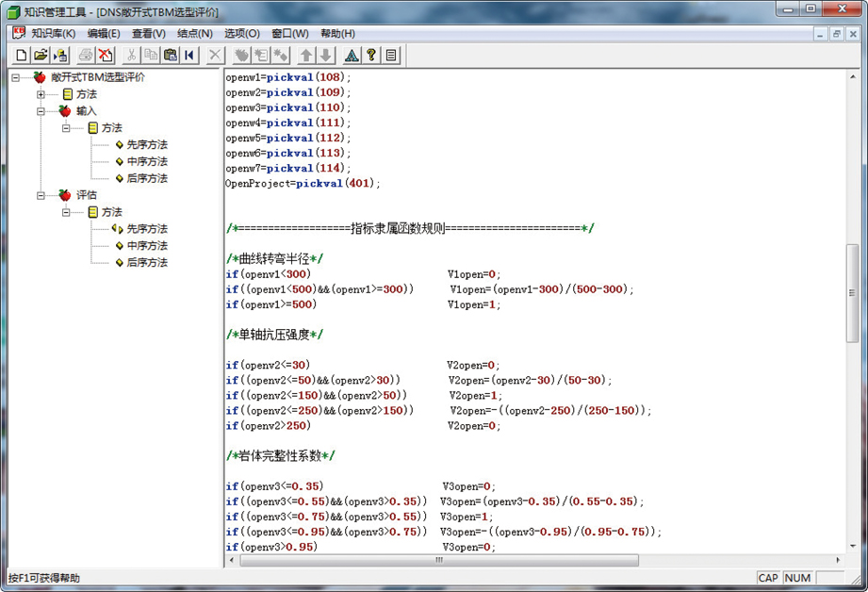
Task: Click the red-X document delete icon
Action: pyautogui.click(x=106, y=55)
